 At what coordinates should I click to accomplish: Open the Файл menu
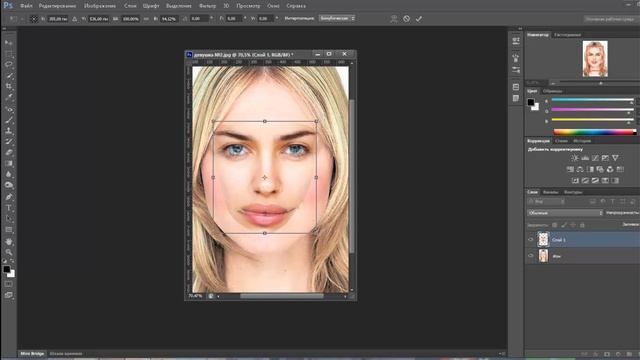coord(26,6)
